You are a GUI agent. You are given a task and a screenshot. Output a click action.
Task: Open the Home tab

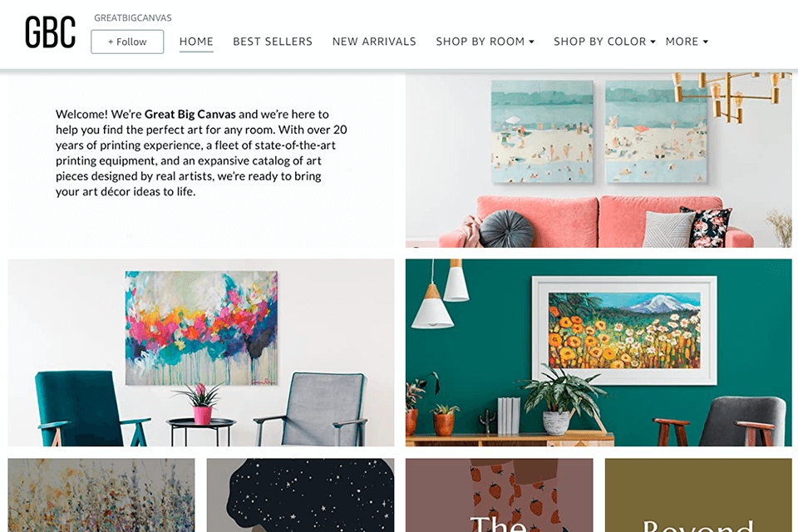click(196, 42)
